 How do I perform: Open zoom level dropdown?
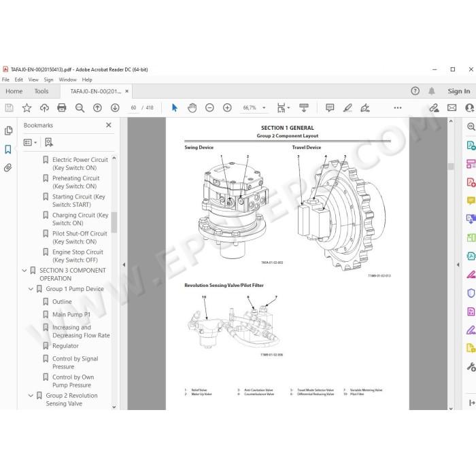tap(264, 107)
